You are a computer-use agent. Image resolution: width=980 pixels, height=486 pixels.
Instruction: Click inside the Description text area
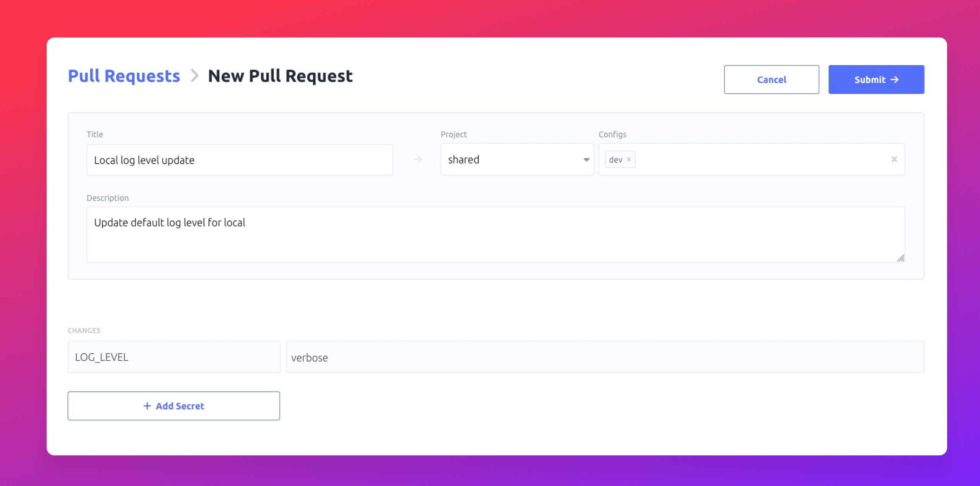click(x=495, y=234)
